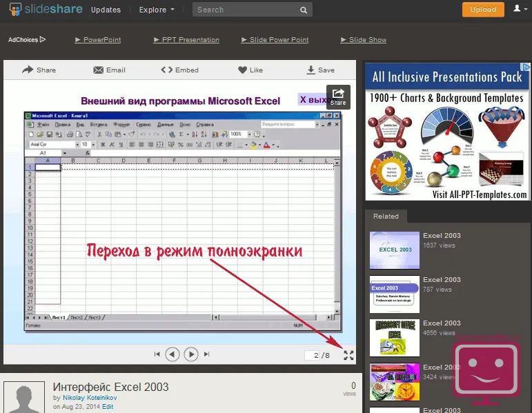Viewport: 532px width, 413px height.
Task: Open Excel 2003 title with 787 views
Action: click(x=442, y=279)
